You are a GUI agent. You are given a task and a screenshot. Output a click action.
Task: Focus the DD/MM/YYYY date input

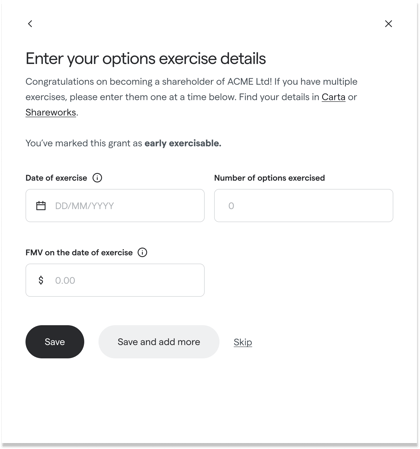(x=115, y=206)
